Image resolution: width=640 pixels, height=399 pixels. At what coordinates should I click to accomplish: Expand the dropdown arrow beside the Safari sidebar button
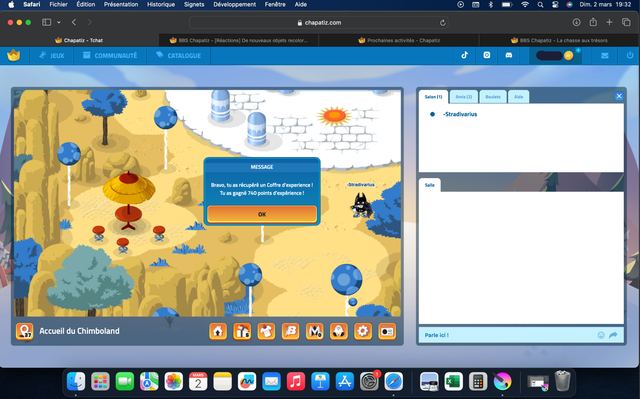pyautogui.click(x=59, y=22)
